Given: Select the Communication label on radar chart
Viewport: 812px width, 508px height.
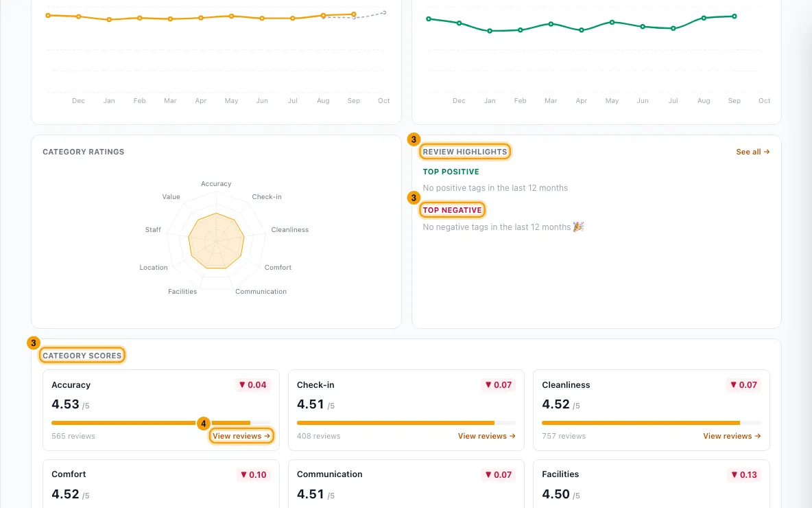Looking at the screenshot, I should point(261,291).
